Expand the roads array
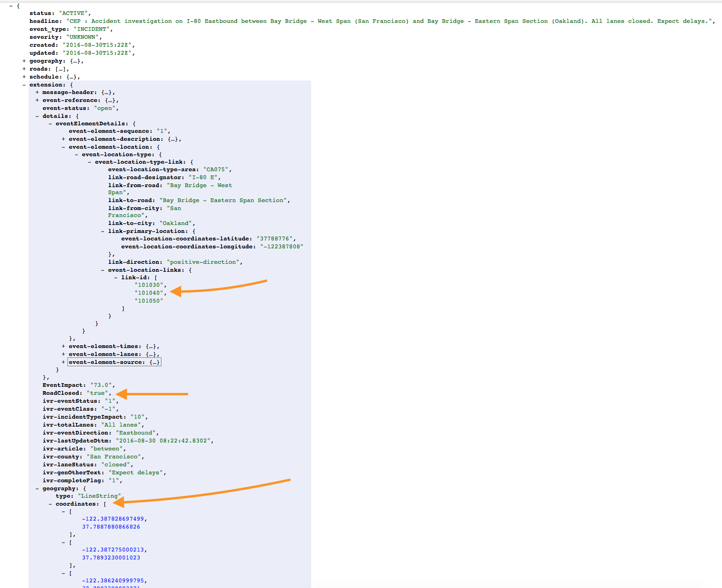722x588 pixels. [24, 69]
